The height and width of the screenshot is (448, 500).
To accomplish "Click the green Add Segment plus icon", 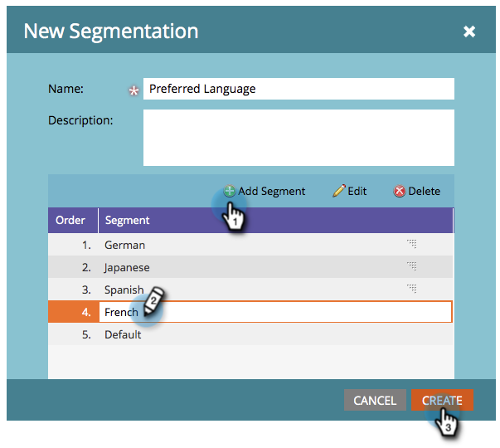I will 230,191.
